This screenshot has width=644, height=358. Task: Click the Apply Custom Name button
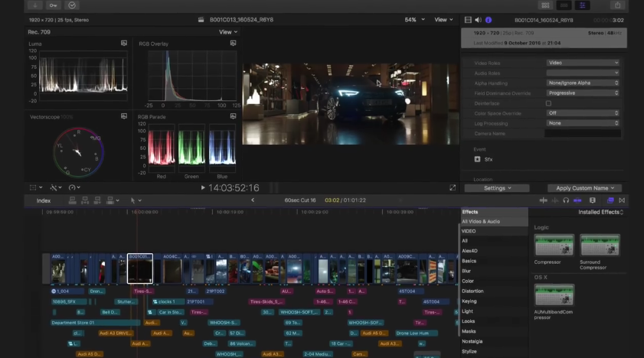[x=584, y=188]
